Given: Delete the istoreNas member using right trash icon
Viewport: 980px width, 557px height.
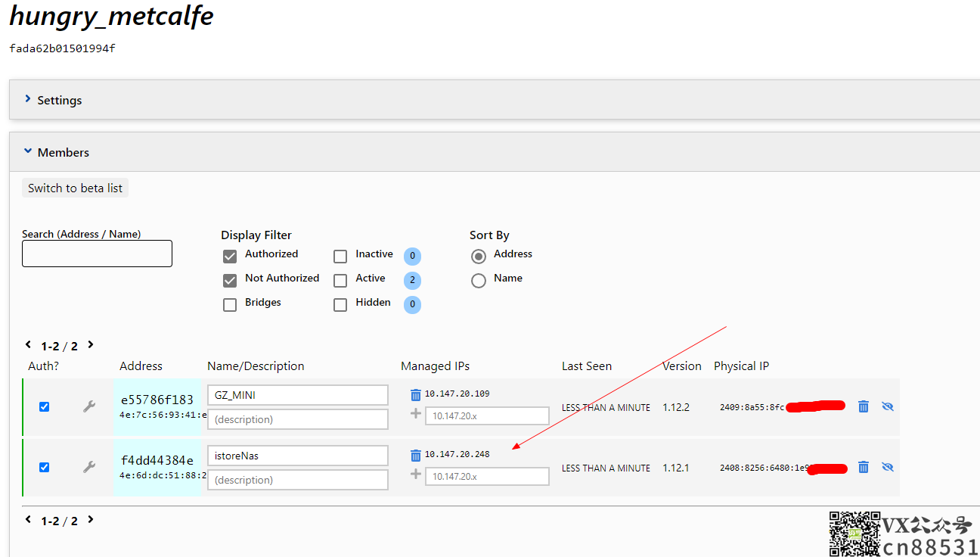Looking at the screenshot, I should point(864,467).
